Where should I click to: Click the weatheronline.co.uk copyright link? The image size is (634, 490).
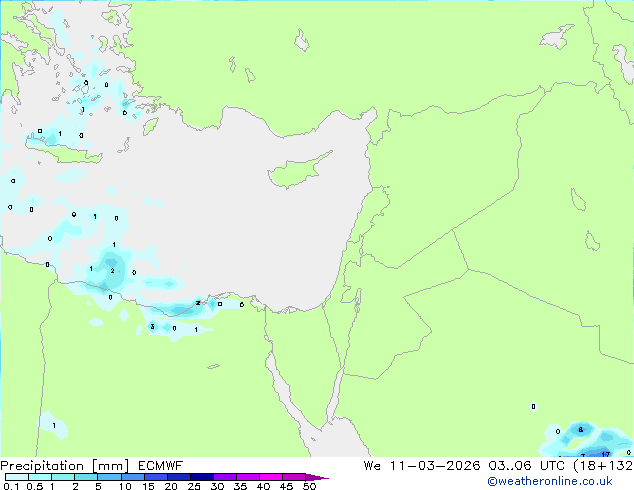(550, 481)
